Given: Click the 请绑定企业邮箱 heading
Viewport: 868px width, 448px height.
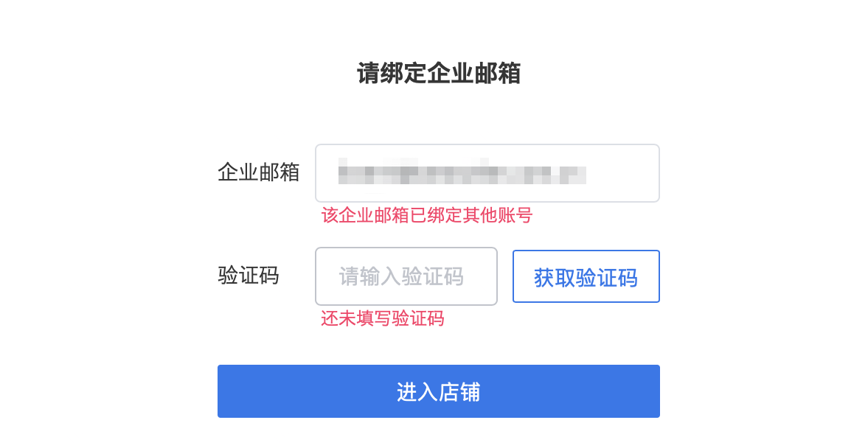Looking at the screenshot, I should pos(439,74).
